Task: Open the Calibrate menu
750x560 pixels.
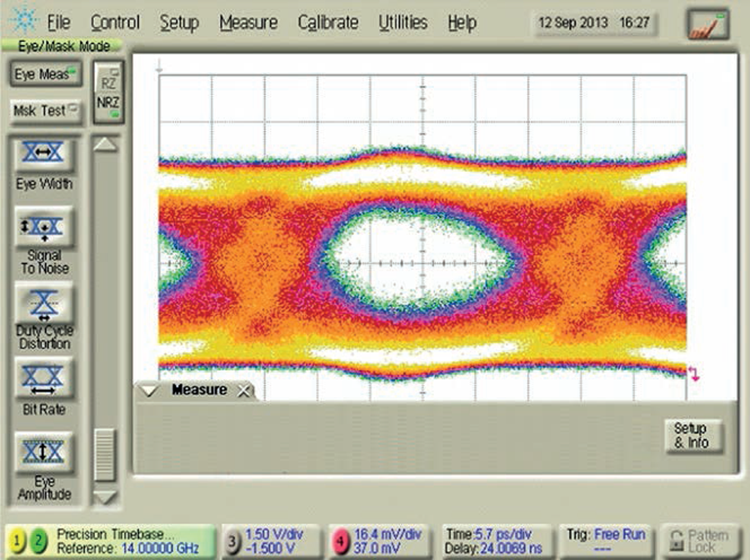Action: coord(327,22)
